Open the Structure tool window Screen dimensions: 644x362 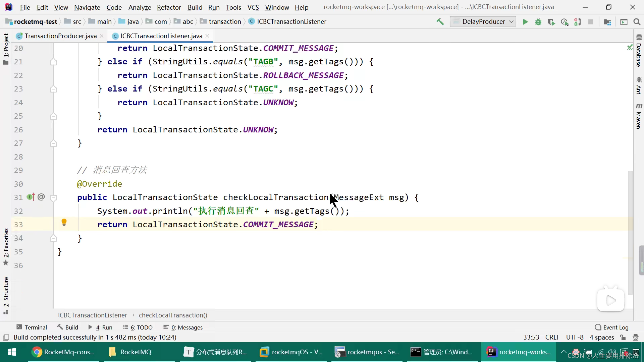(x=6, y=296)
